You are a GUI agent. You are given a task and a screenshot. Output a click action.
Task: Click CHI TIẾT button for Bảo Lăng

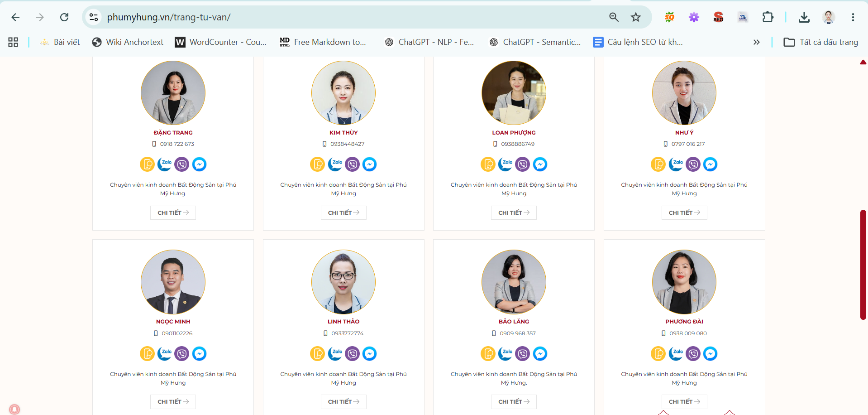(x=514, y=402)
